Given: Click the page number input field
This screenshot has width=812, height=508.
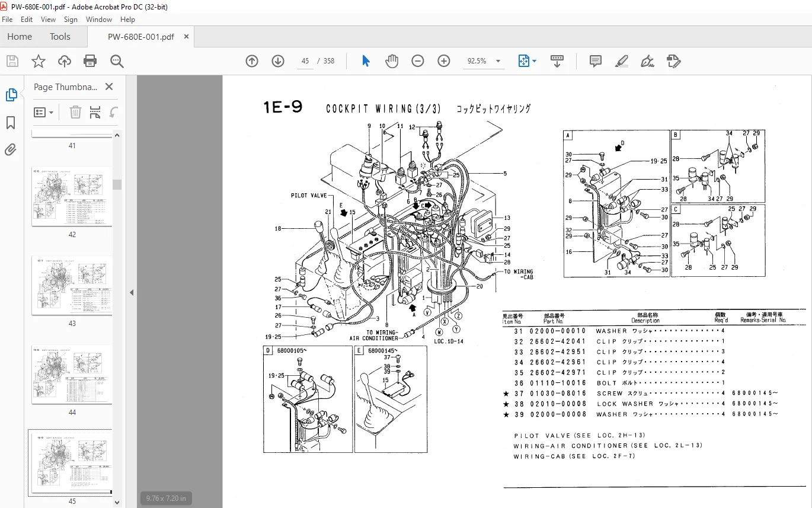Looking at the screenshot, I should 305,61.
